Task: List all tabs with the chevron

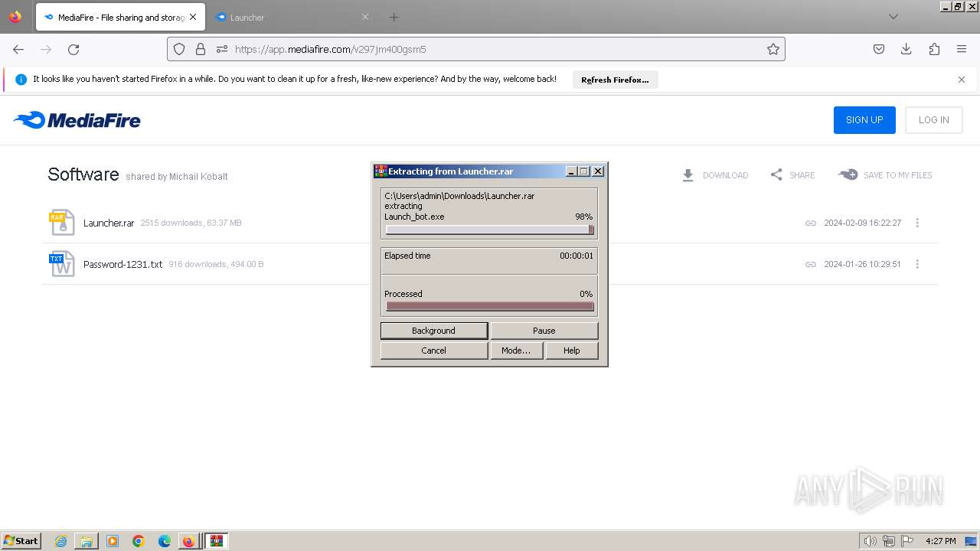Action: coord(893,17)
